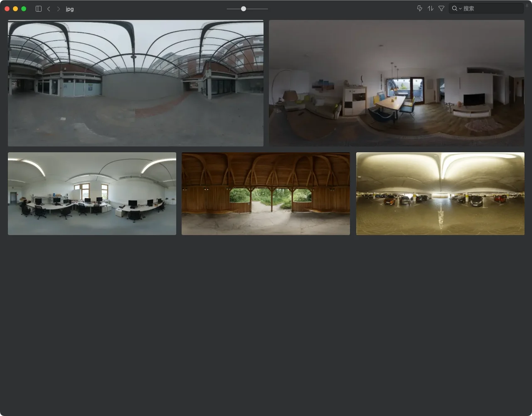This screenshot has height=416, width=532.
Task: Close the window with red button
Action: (x=7, y=9)
